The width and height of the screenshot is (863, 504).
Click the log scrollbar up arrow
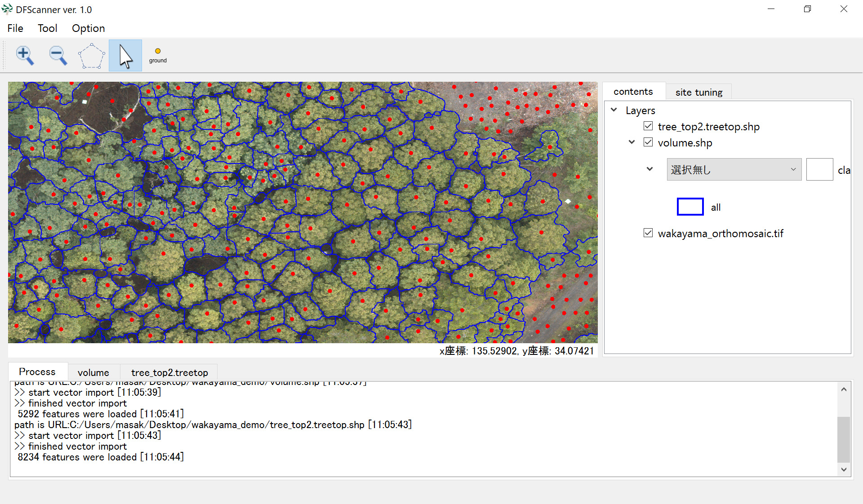click(844, 389)
